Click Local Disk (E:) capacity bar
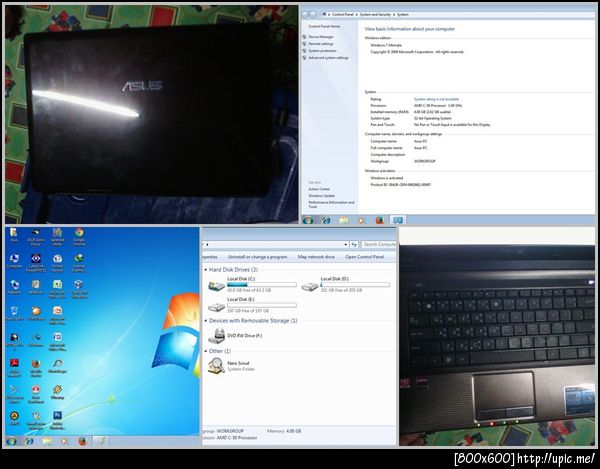 (x=262, y=305)
